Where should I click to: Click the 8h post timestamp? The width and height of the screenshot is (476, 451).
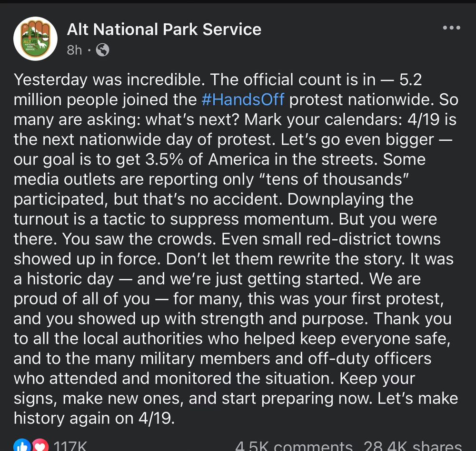74,49
